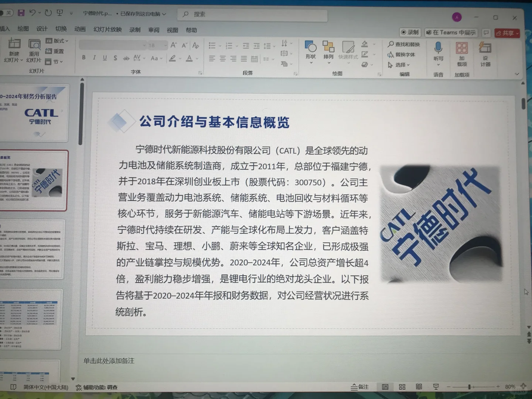The image size is (532, 399).
Task: Toggle italic formatting
Action: [94, 58]
